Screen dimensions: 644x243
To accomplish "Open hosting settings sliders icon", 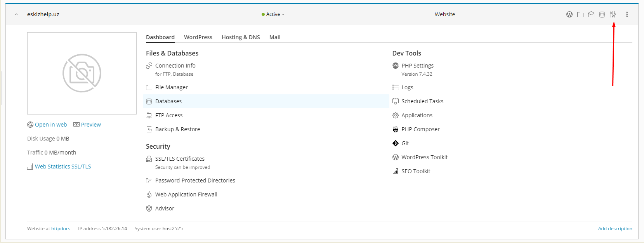I will coord(613,14).
